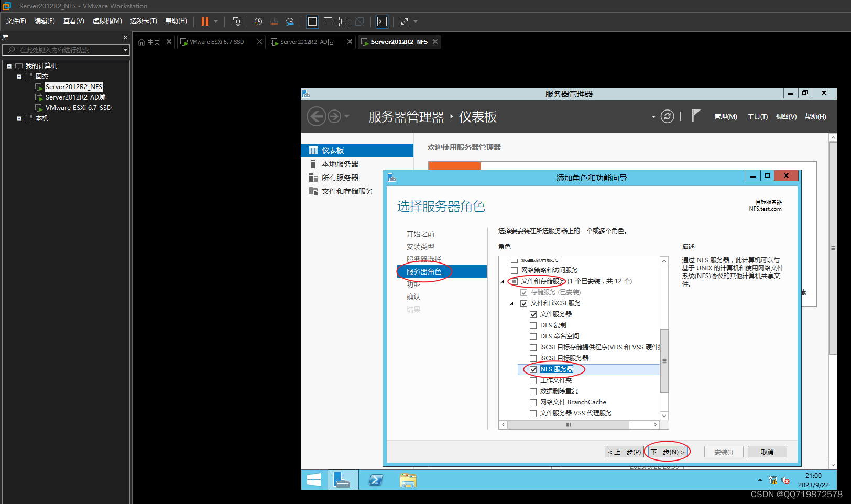The image size is (851, 504).
Task: Pause the virtual machine from VMware toolbar
Action: pos(205,21)
